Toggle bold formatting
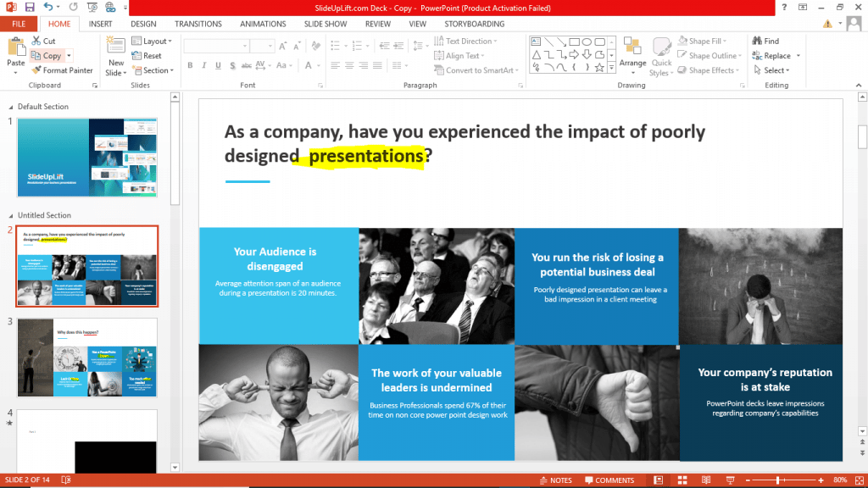The image size is (868, 488). 190,64
